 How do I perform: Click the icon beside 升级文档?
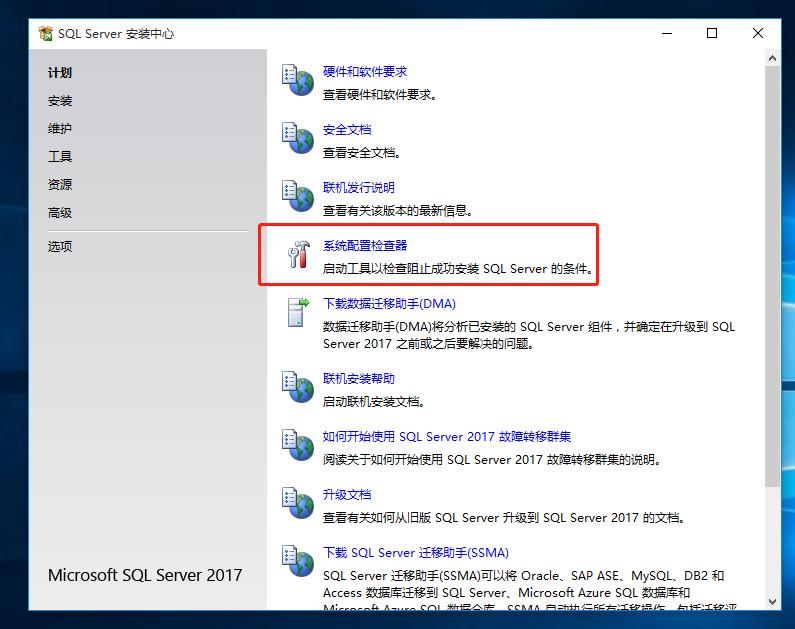click(298, 503)
